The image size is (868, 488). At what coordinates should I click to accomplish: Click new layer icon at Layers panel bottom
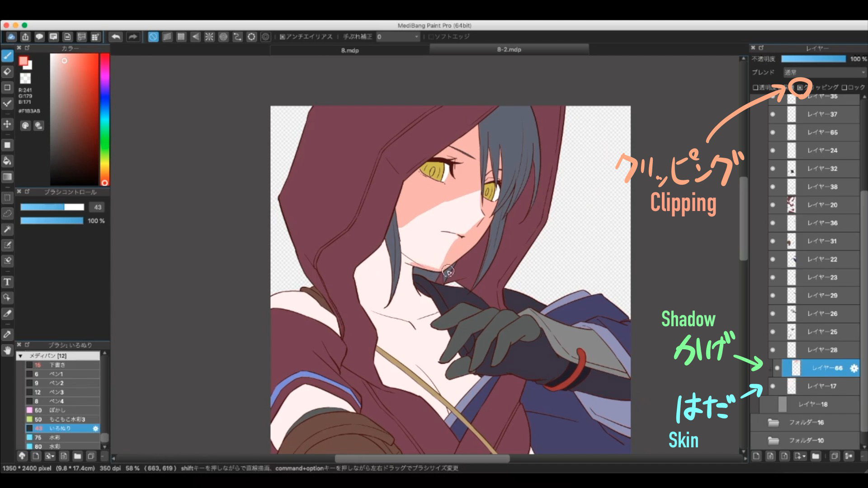tap(756, 456)
